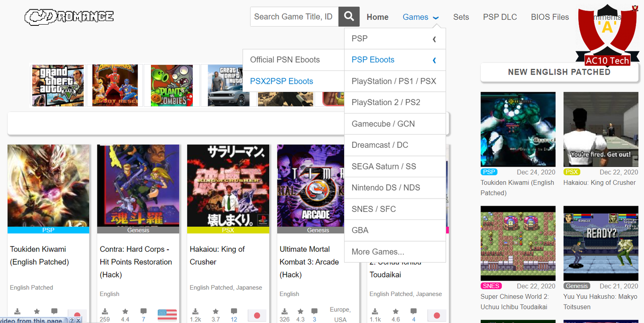Screen dimensions: 644x323
Task: Expand the PSP submenu arrow
Action: pyautogui.click(x=434, y=39)
